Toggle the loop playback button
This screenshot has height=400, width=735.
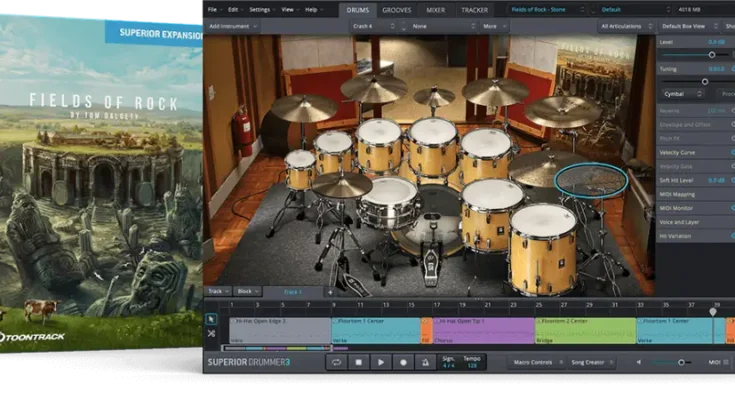point(338,362)
